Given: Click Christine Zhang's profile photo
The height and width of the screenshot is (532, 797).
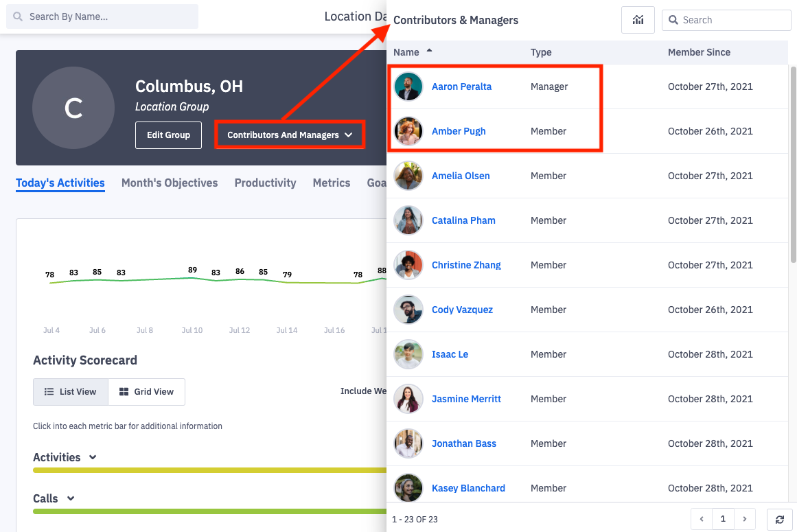Looking at the screenshot, I should pyautogui.click(x=408, y=265).
